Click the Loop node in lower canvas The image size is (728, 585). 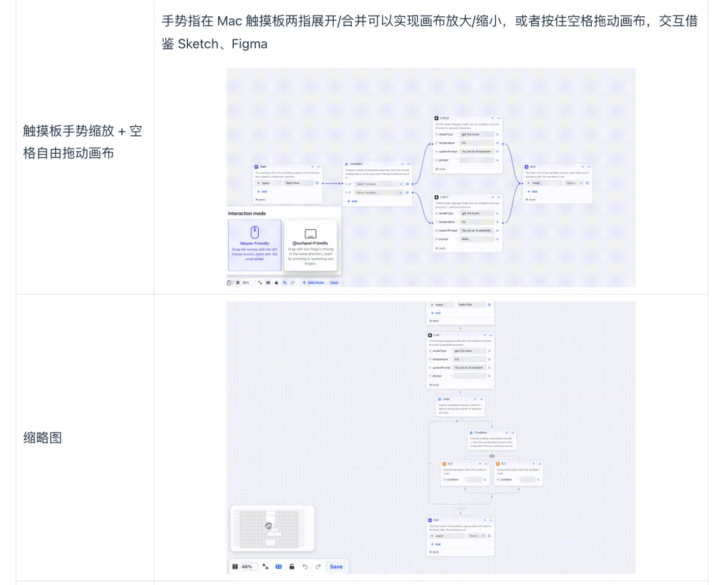coord(460,406)
